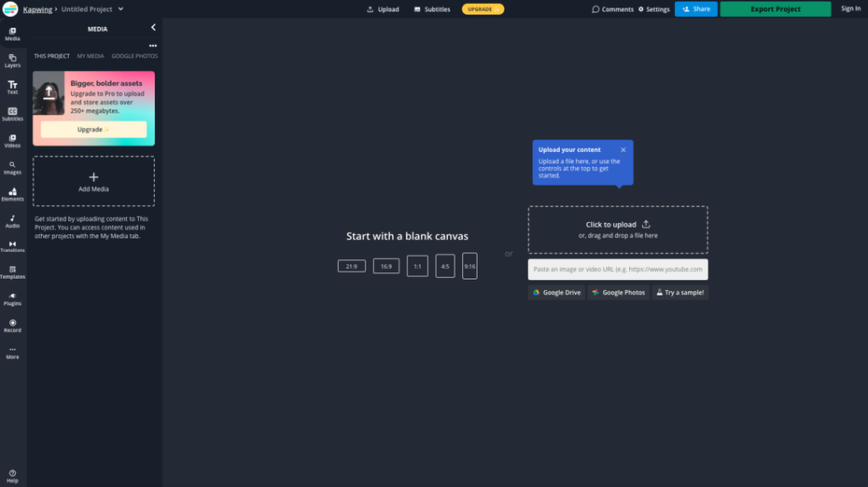Image resolution: width=868 pixels, height=487 pixels.
Task: Choose the 1:1 square canvas
Action: (x=417, y=266)
